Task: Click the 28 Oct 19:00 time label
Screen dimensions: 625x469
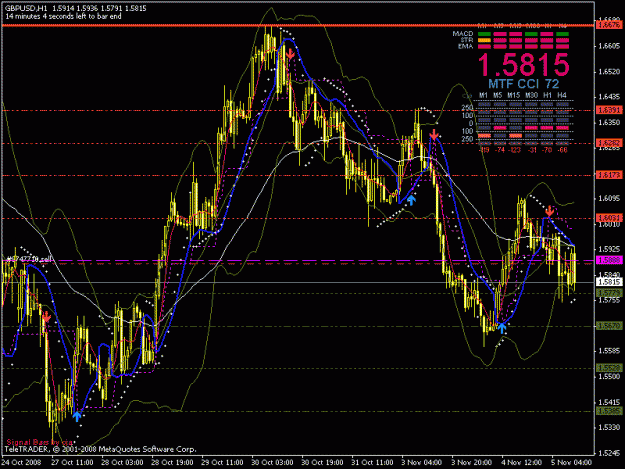Action: (x=172, y=463)
